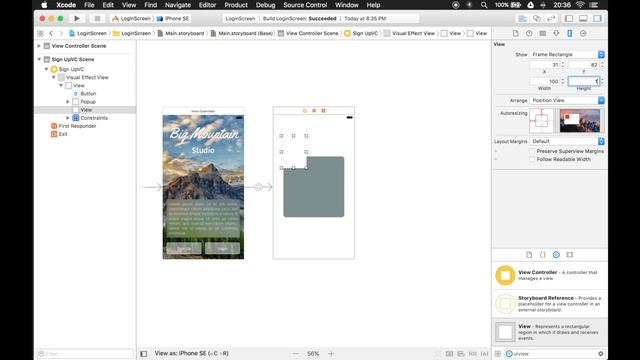Increment the Y position stepper
Image resolution: width=640 pixels, height=360 pixels.
pos(602,63)
